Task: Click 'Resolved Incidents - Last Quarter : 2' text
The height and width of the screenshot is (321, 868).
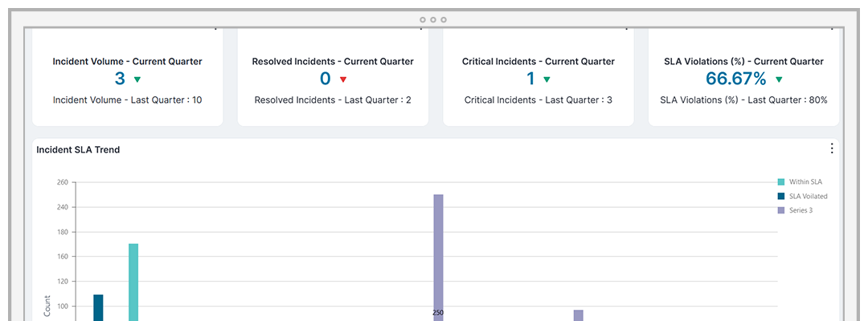Action: pos(333,100)
